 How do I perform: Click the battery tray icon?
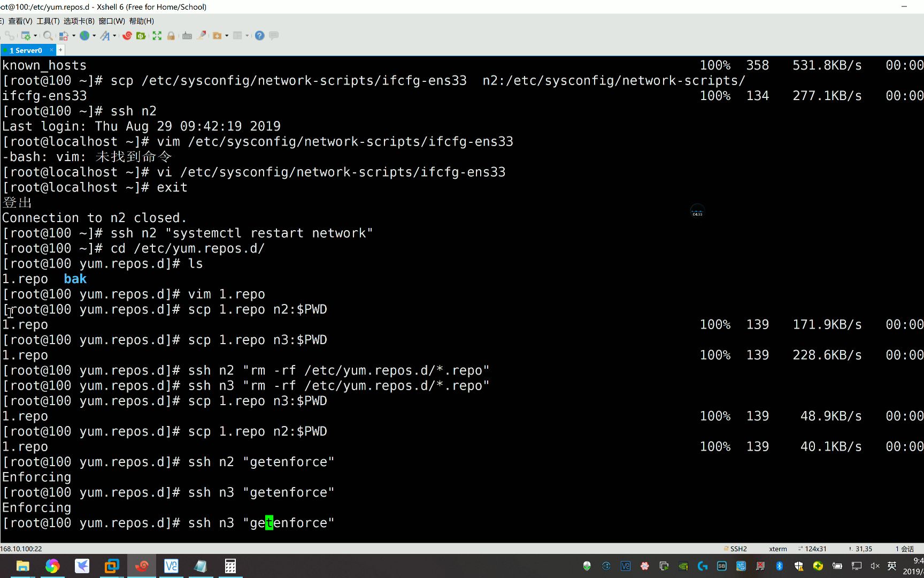(x=837, y=566)
